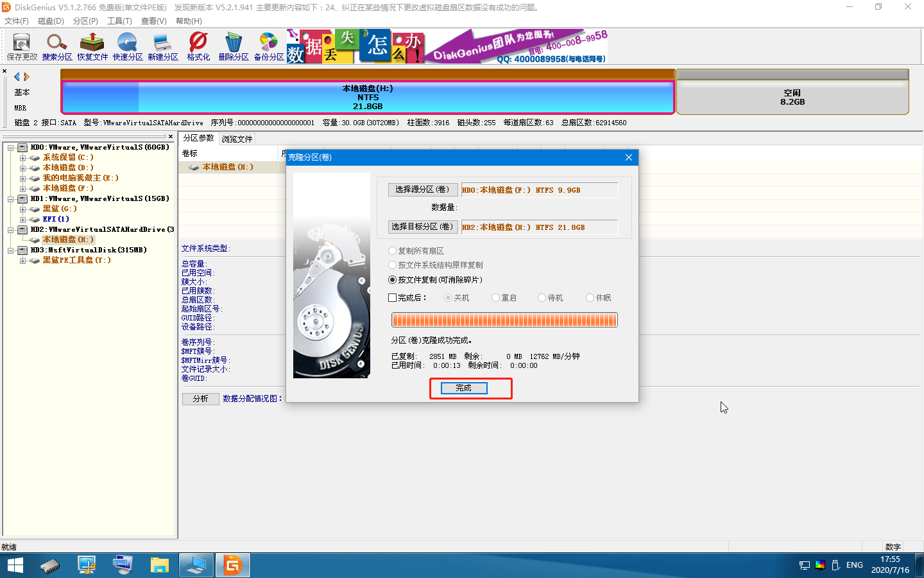
Task: Click the clone progress bar
Action: (x=504, y=320)
